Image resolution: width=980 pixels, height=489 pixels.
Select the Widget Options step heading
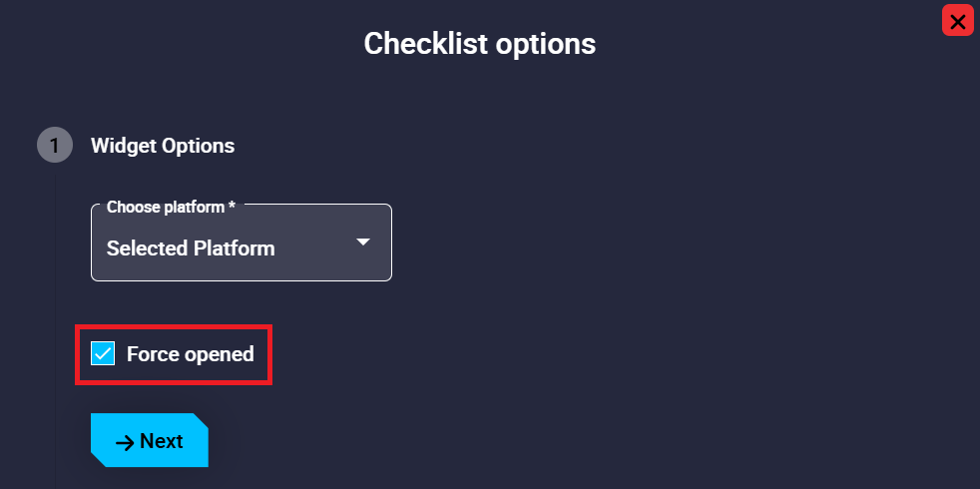point(163,146)
